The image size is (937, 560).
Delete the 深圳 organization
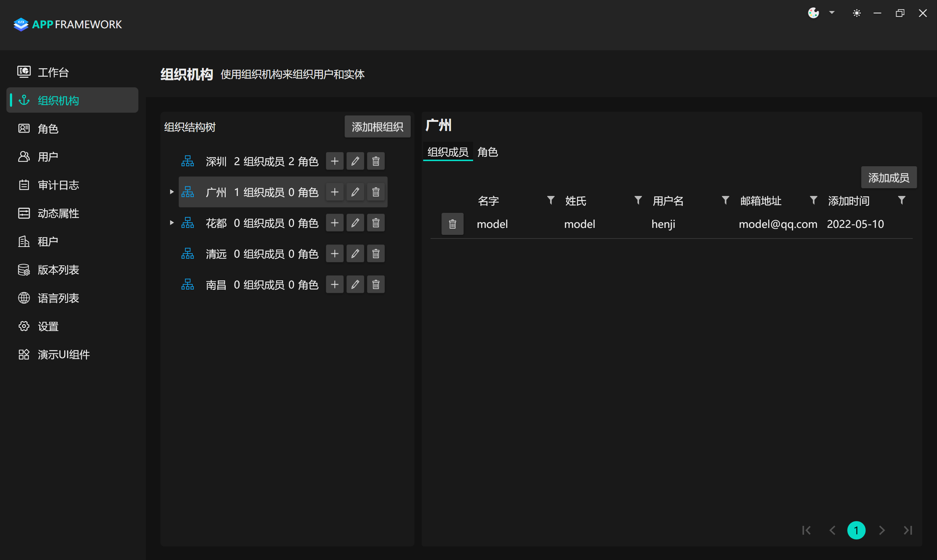click(x=376, y=161)
